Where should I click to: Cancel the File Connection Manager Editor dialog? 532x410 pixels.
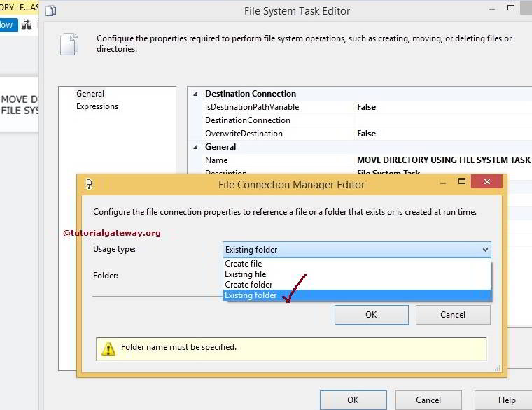coord(453,315)
